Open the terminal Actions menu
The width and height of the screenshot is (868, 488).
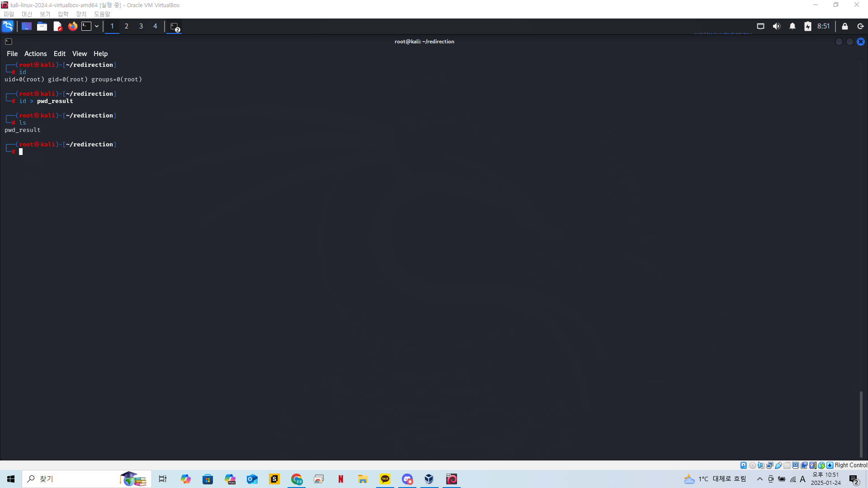tap(35, 54)
